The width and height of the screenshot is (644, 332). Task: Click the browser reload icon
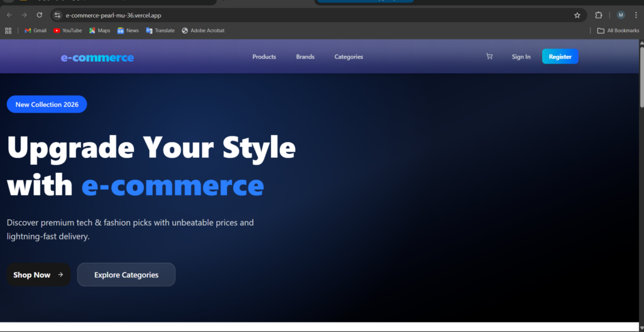pyautogui.click(x=40, y=15)
